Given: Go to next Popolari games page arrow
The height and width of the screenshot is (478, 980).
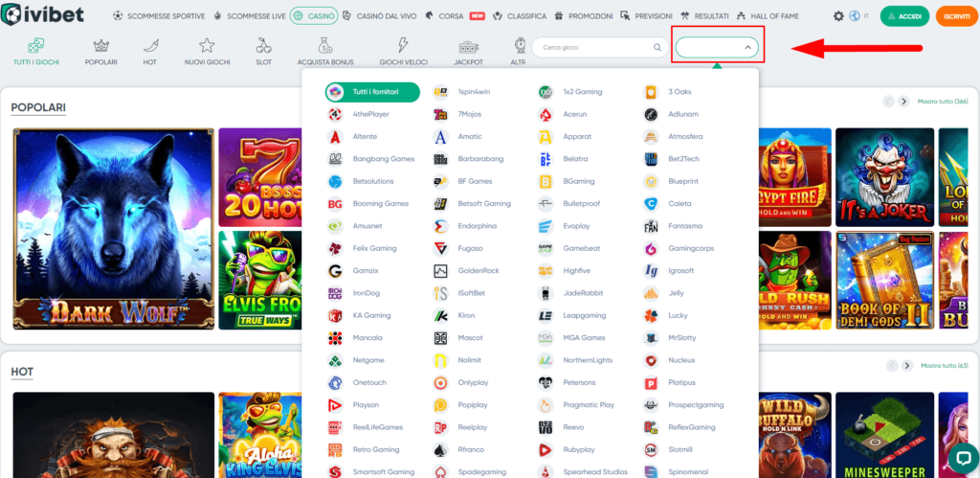Looking at the screenshot, I should (x=904, y=102).
